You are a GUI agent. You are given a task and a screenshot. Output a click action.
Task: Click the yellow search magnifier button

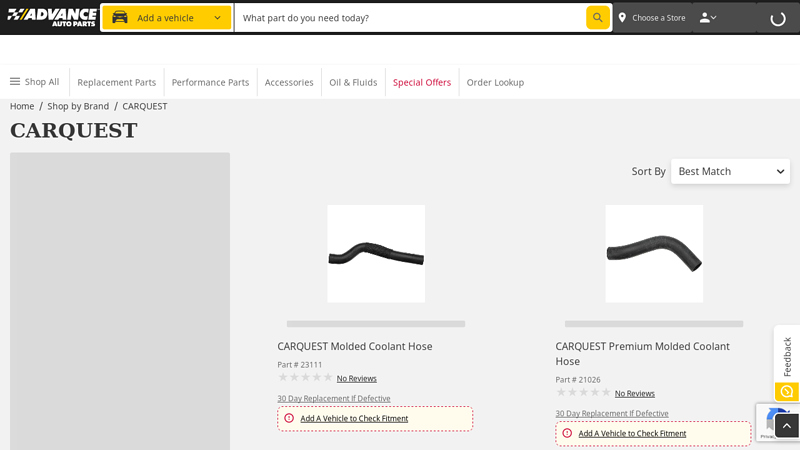[597, 18]
